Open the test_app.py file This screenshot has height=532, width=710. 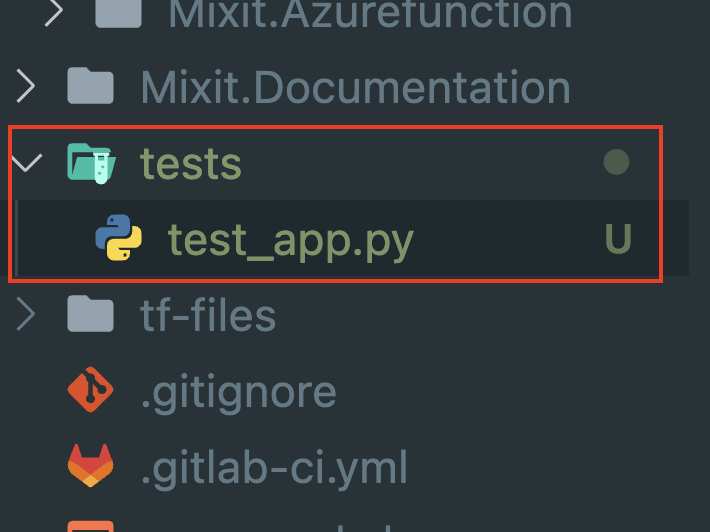[290, 239]
